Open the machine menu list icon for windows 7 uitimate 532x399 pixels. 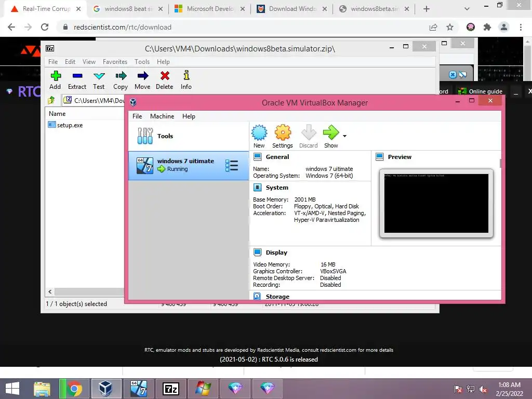[232, 166]
